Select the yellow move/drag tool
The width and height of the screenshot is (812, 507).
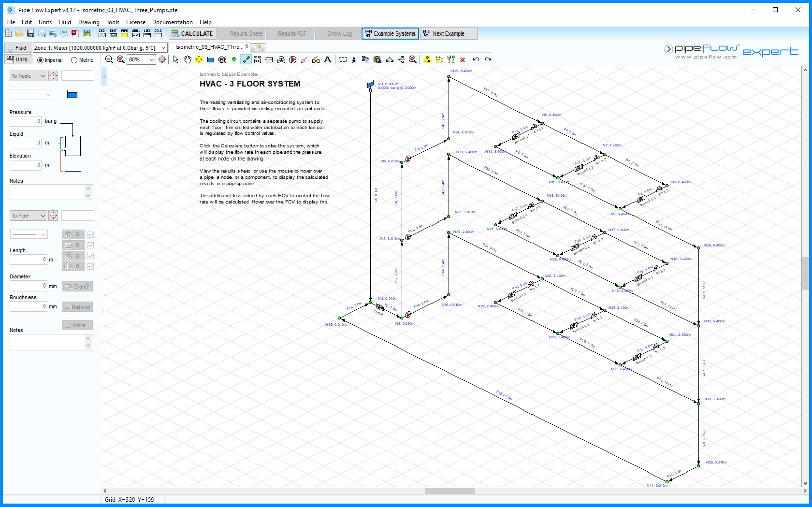point(199,59)
